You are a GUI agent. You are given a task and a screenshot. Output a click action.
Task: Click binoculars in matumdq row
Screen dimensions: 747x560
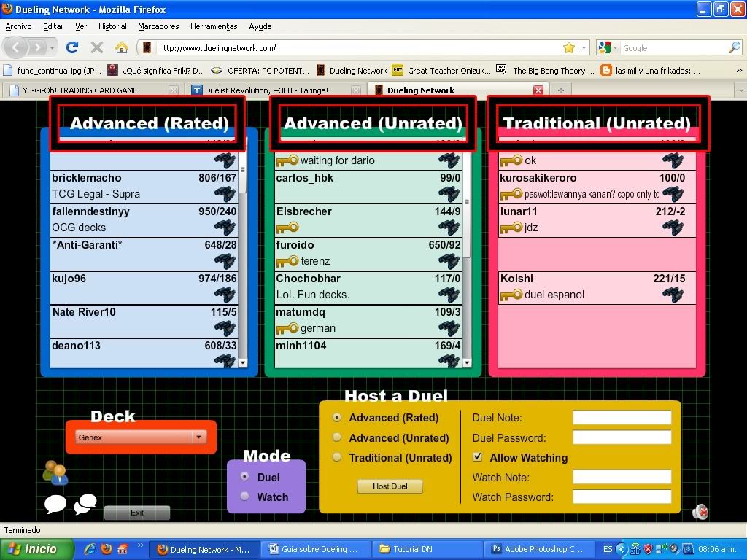pyautogui.click(x=449, y=328)
